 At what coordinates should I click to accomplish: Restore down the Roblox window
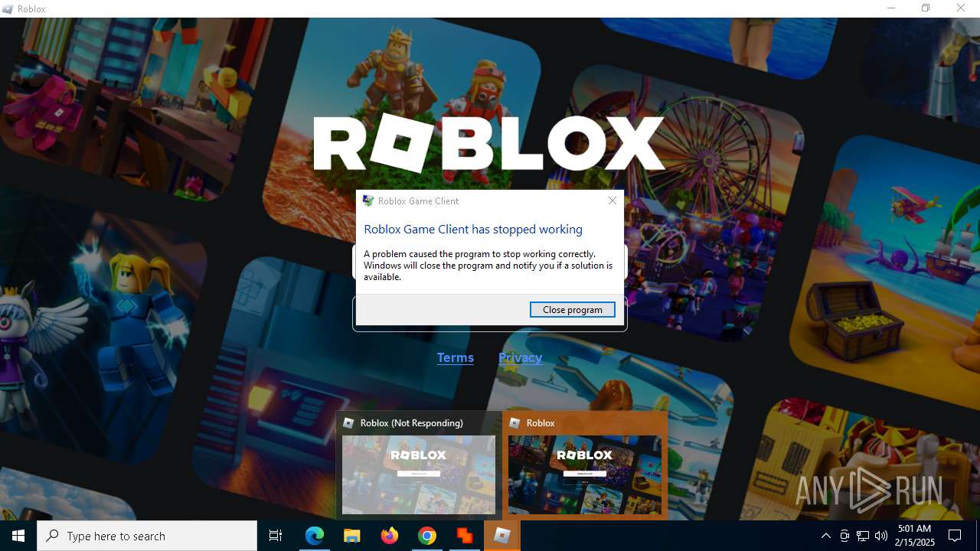click(926, 8)
